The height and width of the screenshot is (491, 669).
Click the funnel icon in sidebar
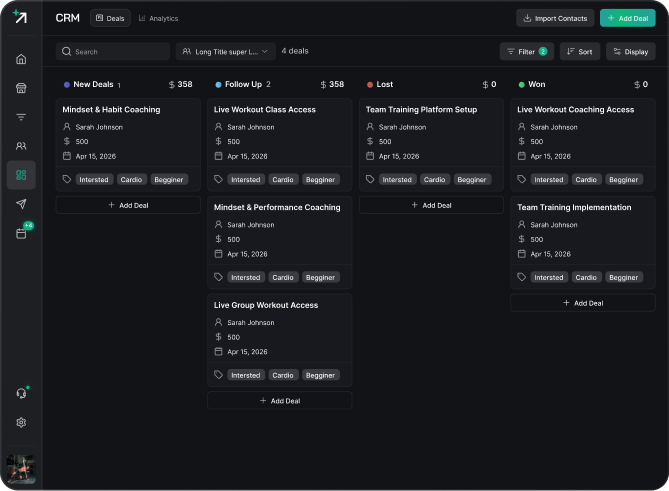[x=21, y=117]
